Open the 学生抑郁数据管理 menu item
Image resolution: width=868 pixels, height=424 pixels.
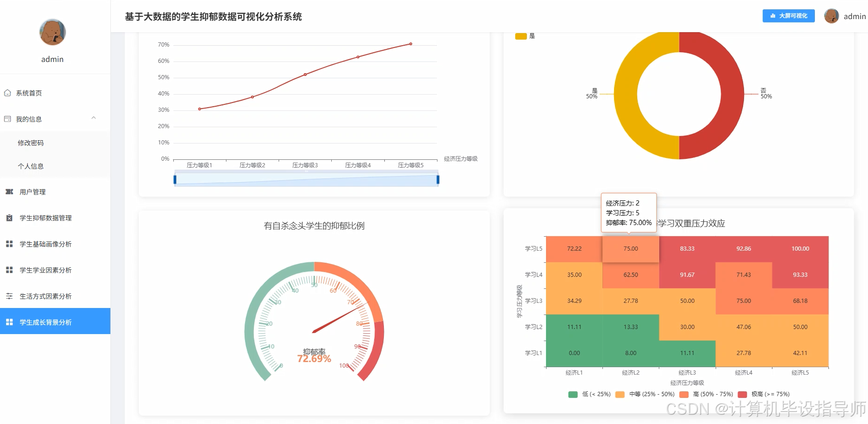tap(55, 218)
